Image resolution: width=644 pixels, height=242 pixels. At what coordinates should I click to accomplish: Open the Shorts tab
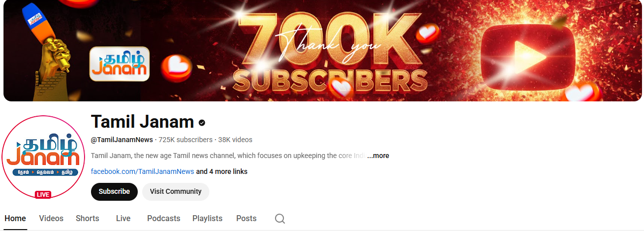click(x=88, y=218)
